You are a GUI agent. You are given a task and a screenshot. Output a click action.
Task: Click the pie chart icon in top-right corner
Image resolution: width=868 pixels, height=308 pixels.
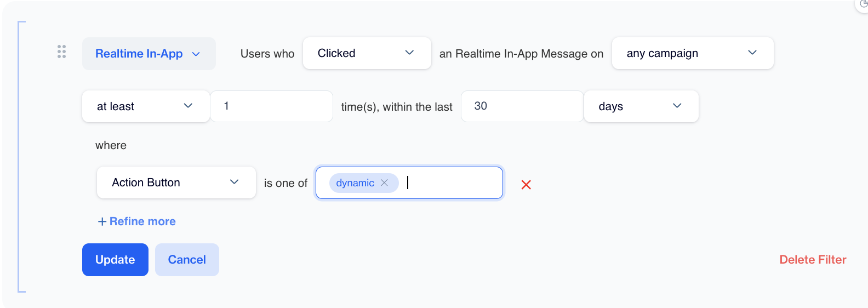(x=863, y=4)
